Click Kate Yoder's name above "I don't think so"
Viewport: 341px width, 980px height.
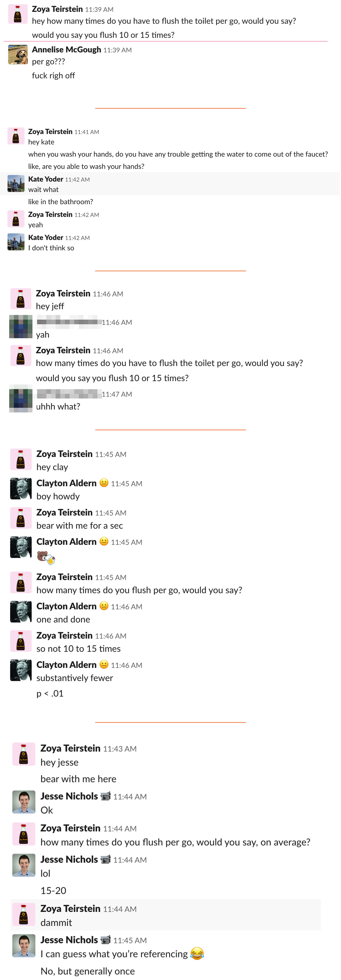[46, 237]
